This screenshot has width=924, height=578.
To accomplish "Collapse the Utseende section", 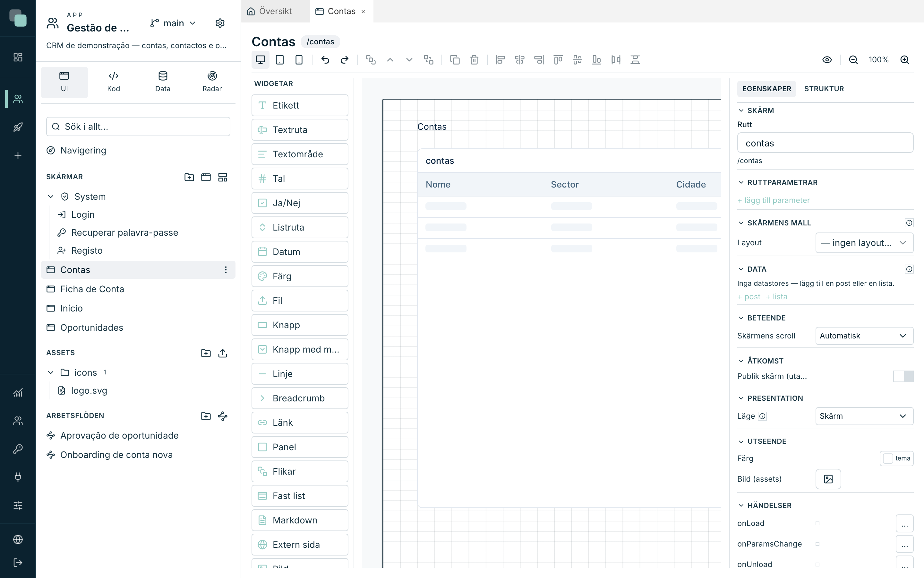I will (x=741, y=441).
